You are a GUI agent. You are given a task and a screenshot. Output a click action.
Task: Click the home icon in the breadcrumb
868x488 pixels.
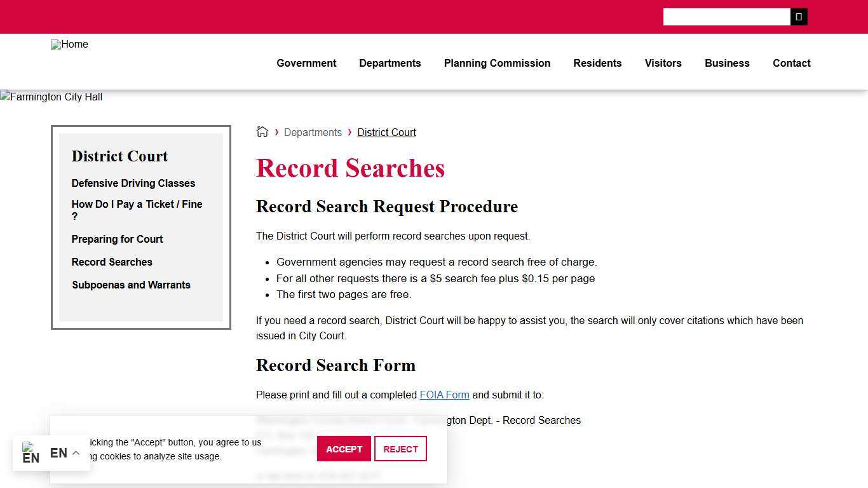pos(262,132)
